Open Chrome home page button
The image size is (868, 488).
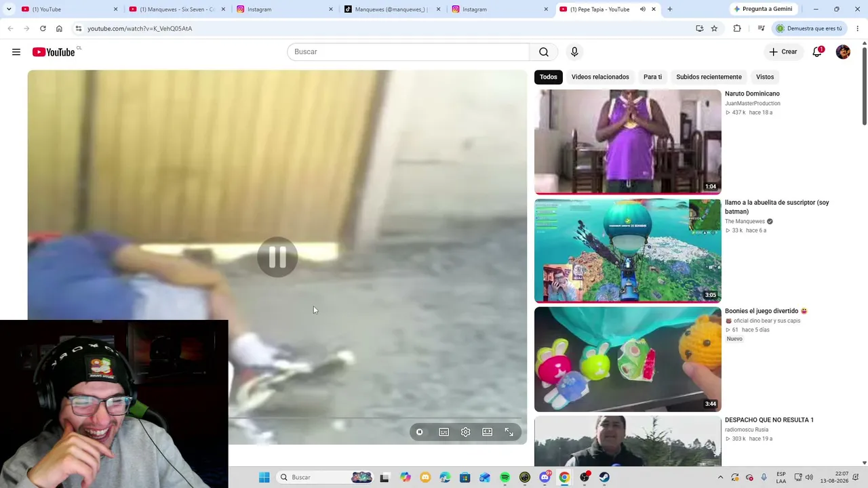[59, 28]
